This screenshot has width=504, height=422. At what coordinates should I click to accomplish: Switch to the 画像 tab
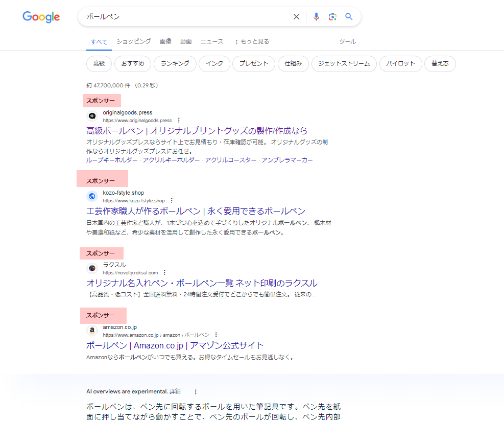(165, 41)
